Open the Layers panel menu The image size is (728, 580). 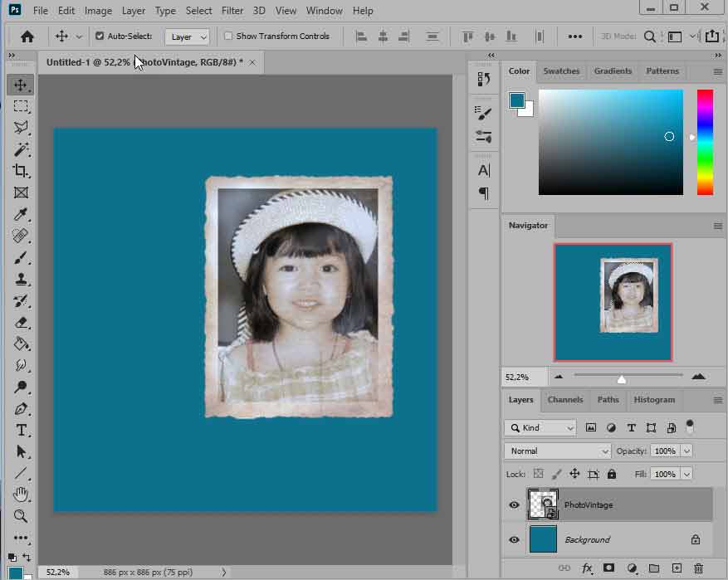(x=718, y=400)
